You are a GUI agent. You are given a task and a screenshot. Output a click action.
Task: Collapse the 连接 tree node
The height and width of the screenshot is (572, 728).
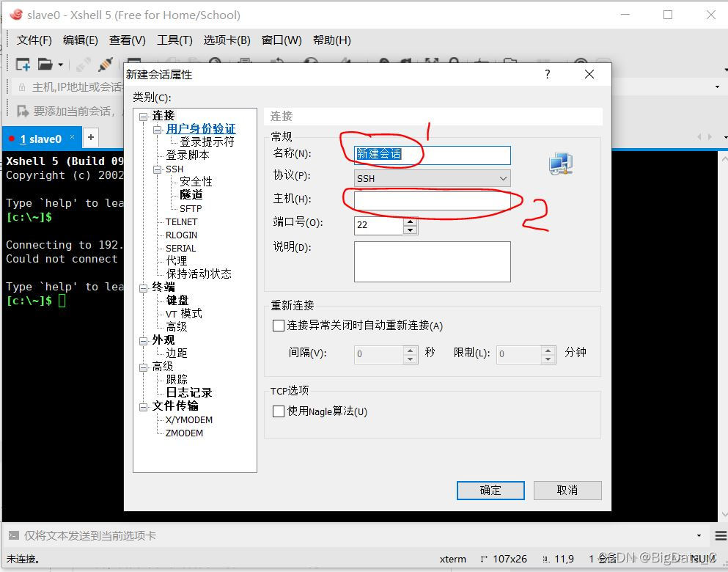pyautogui.click(x=144, y=117)
